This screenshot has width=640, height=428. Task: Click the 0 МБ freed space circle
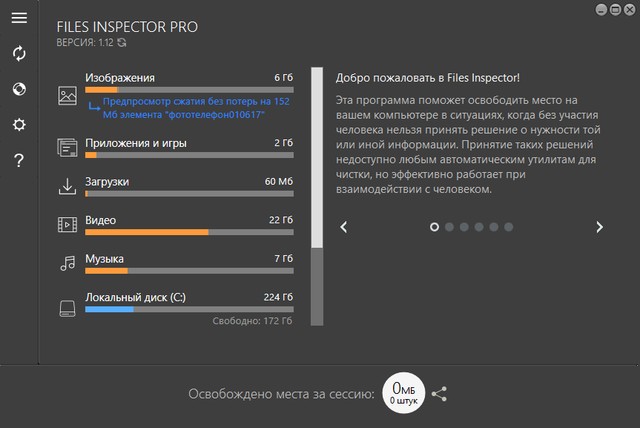tap(403, 393)
